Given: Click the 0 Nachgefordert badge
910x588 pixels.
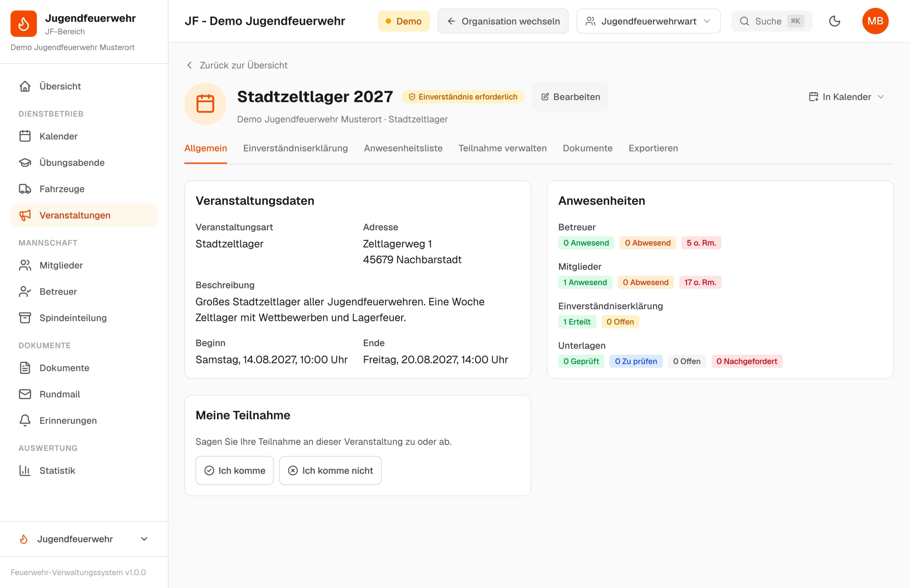Looking at the screenshot, I should point(747,362).
